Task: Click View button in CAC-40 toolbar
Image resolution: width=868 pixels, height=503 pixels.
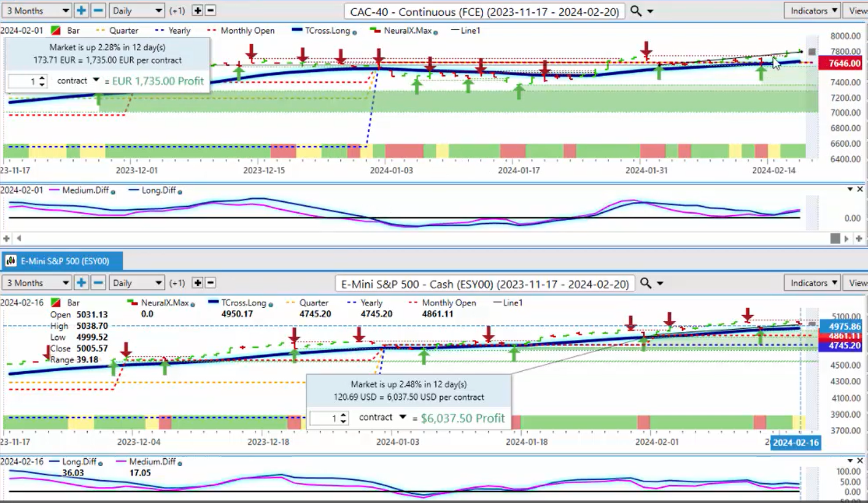Action: point(856,10)
